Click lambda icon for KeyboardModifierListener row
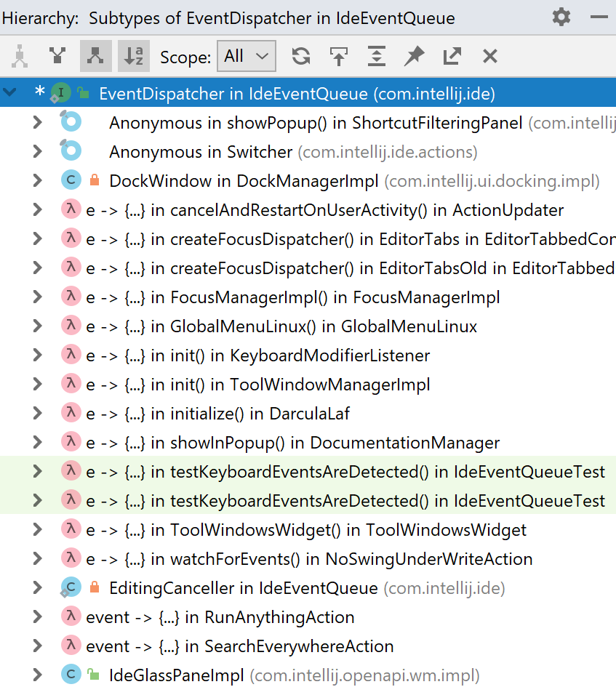Image resolution: width=616 pixels, height=687 pixels. point(71,355)
